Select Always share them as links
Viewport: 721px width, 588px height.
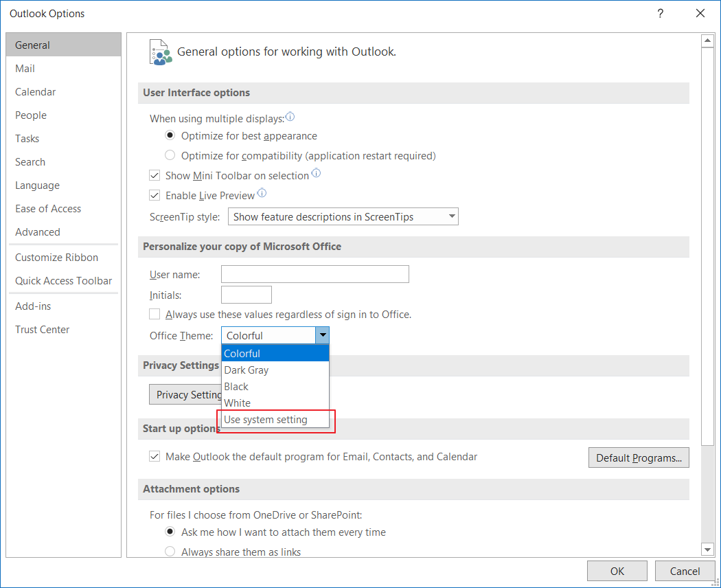170,551
